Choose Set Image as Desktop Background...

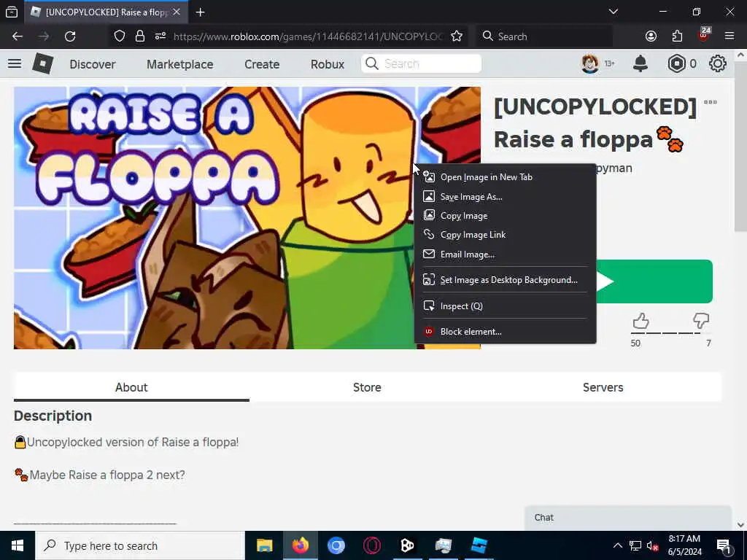tap(505, 280)
